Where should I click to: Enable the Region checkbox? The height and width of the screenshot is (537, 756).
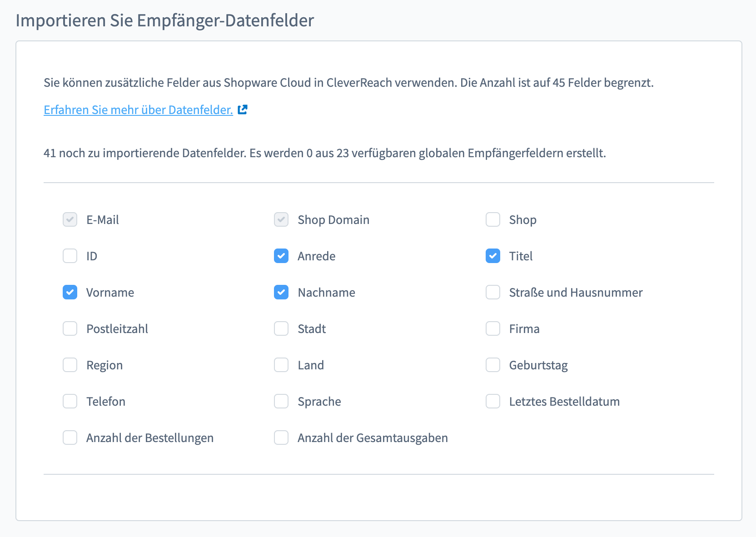click(70, 365)
